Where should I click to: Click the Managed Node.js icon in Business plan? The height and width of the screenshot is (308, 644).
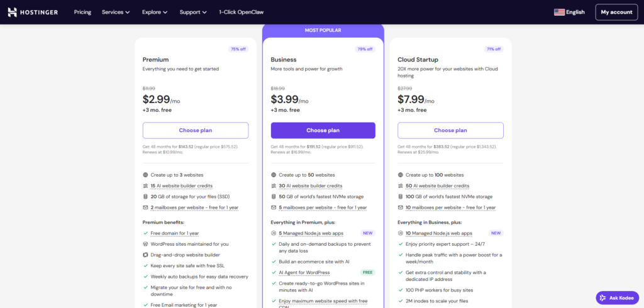coord(274,233)
